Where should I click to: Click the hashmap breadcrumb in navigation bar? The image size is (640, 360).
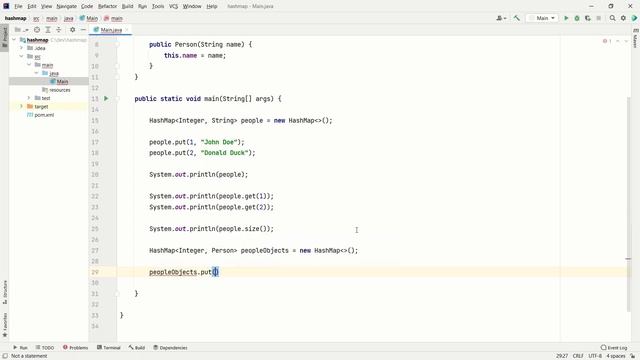(x=16, y=18)
